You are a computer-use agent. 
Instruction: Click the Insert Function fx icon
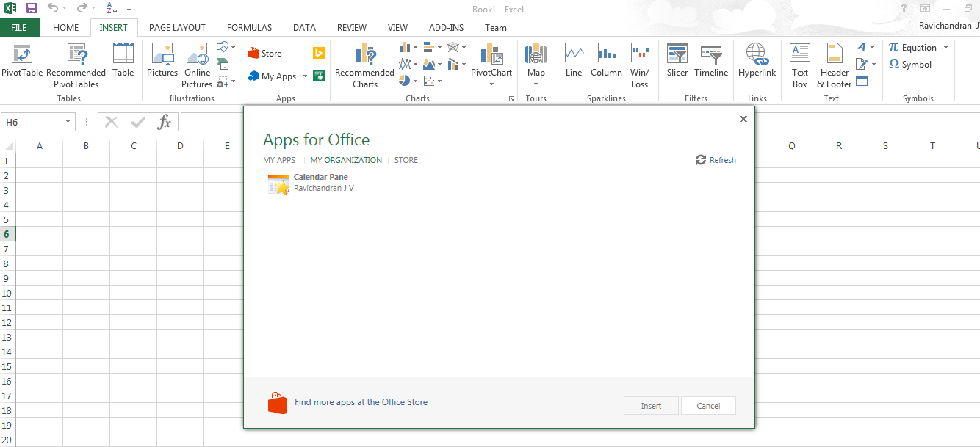click(165, 122)
